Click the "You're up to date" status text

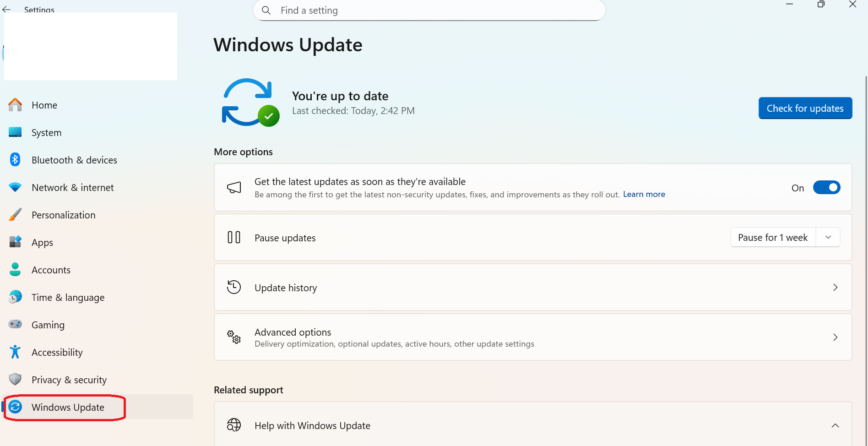(340, 96)
